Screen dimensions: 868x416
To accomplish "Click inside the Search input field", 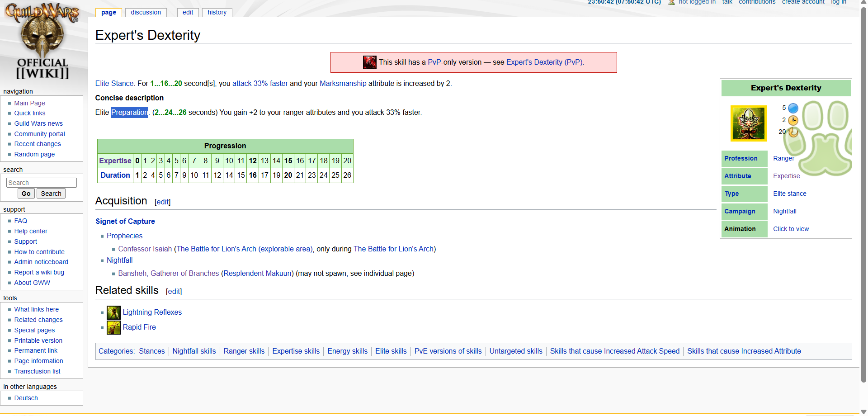I will click(42, 183).
